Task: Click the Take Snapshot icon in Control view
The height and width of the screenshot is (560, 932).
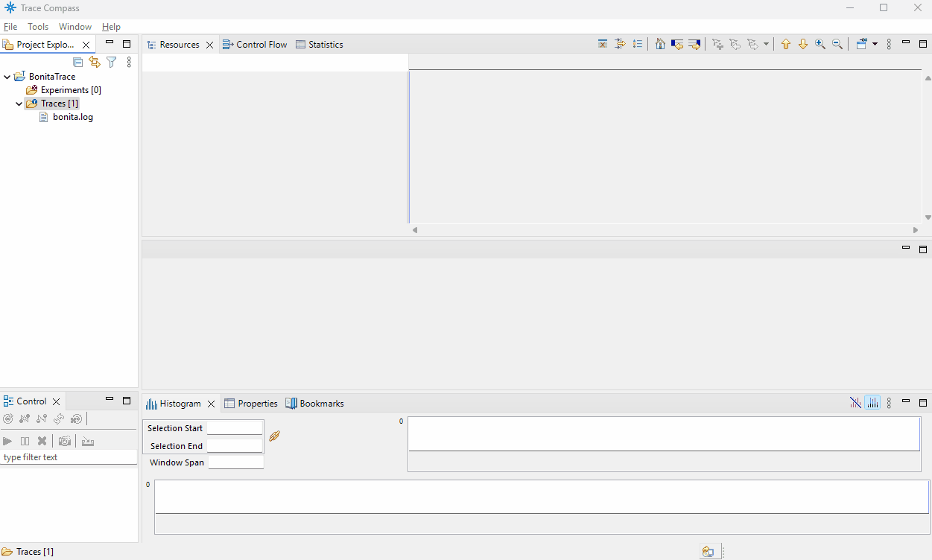Action: point(65,441)
